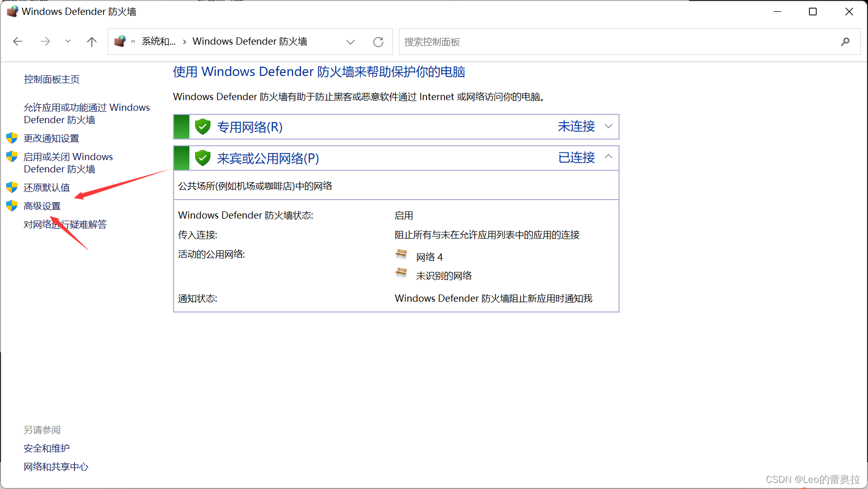This screenshot has height=489, width=868.
Task: Refresh the control panel page
Action: point(378,42)
